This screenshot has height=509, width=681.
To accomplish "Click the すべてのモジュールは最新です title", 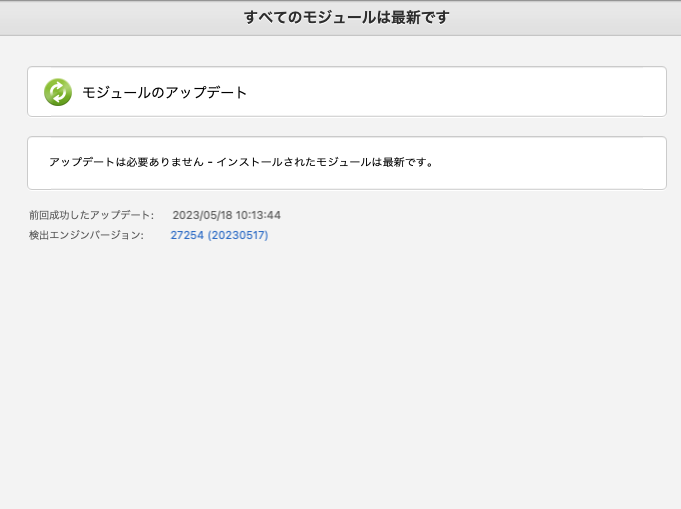I will click(x=346, y=17).
